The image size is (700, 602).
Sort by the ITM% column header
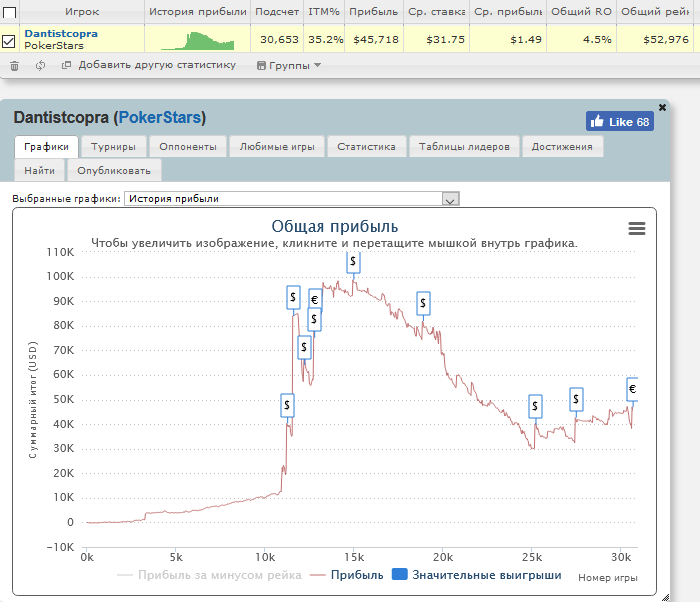[324, 12]
